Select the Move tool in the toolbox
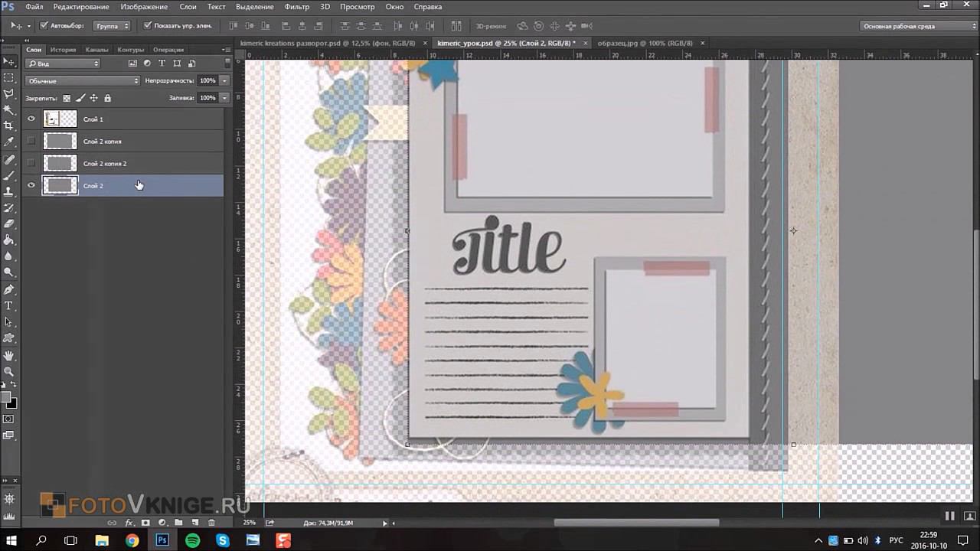This screenshot has width=980, height=551. pos(9,62)
